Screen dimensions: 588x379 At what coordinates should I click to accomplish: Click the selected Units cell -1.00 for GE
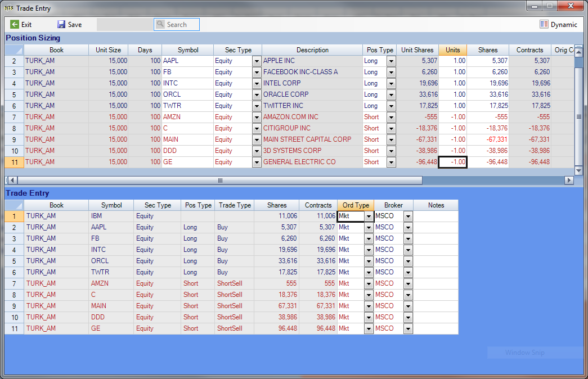click(452, 162)
